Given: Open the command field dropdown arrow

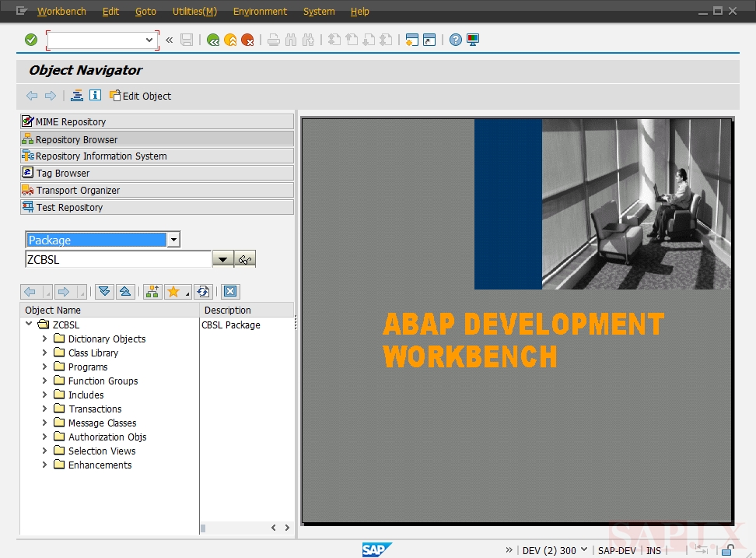Looking at the screenshot, I should tap(149, 40).
